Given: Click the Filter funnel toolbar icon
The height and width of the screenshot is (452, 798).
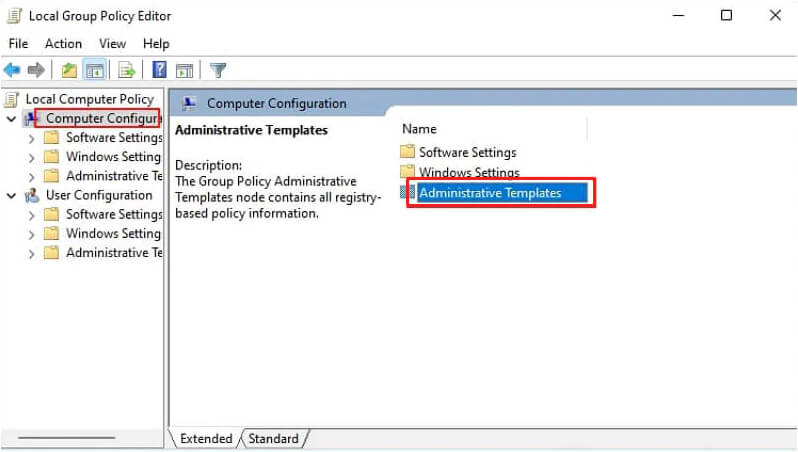Looking at the screenshot, I should tap(218, 70).
